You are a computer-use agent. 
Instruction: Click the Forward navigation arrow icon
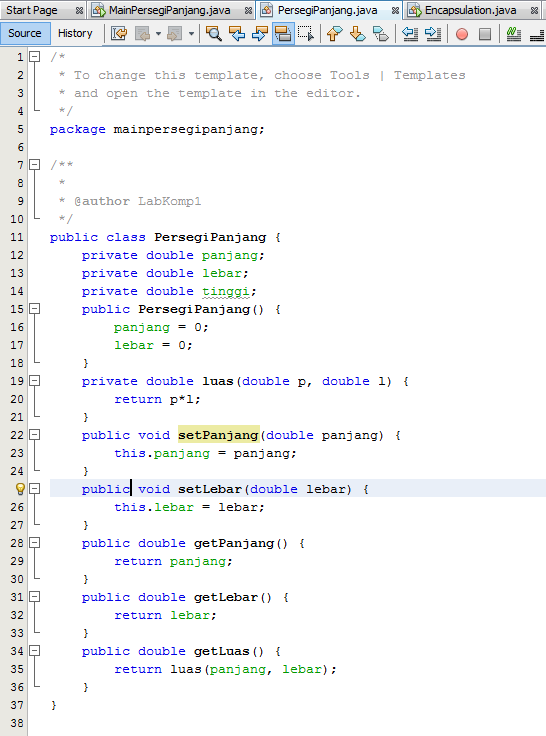click(175, 33)
